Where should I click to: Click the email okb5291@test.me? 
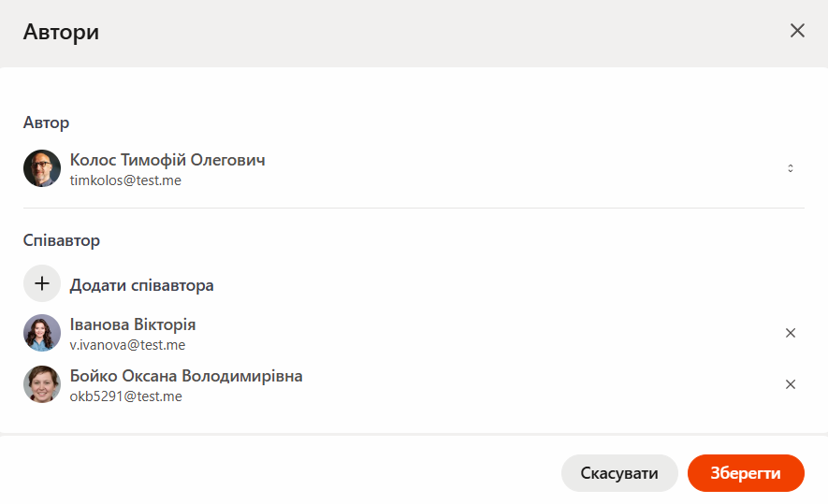coord(125,396)
